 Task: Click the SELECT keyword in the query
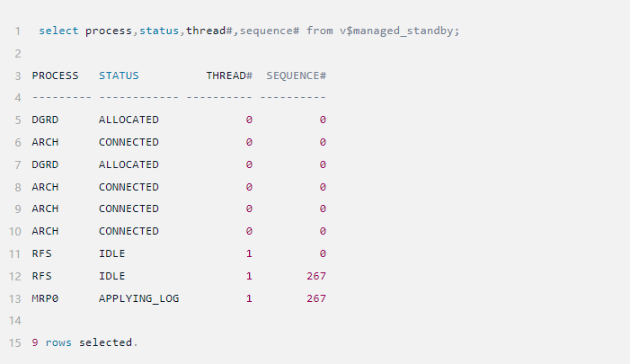(58, 31)
